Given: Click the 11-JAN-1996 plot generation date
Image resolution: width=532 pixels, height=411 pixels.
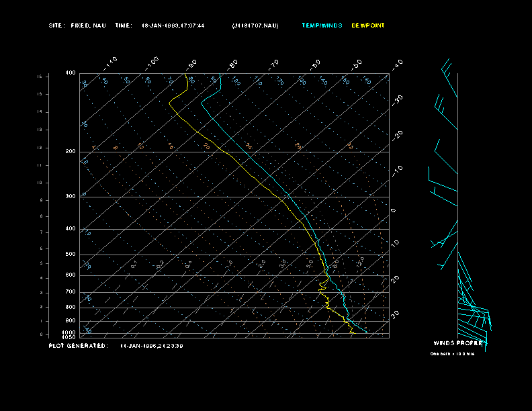Looking at the screenshot, I should click(152, 346).
